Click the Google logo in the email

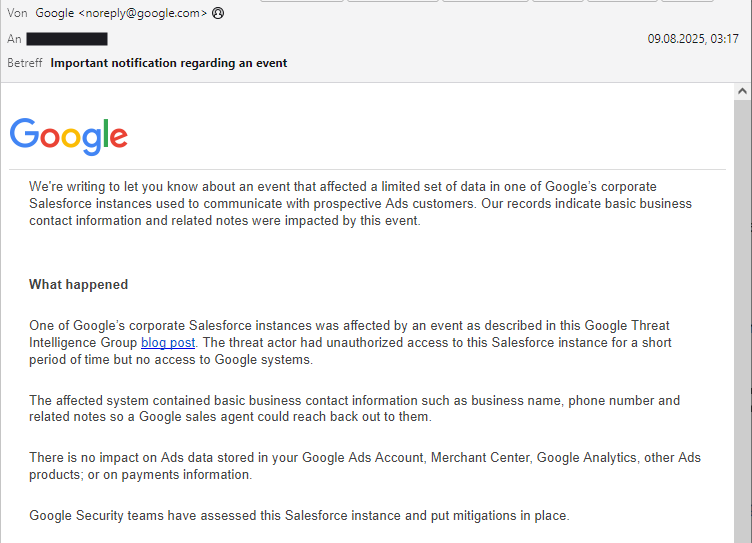(x=69, y=135)
